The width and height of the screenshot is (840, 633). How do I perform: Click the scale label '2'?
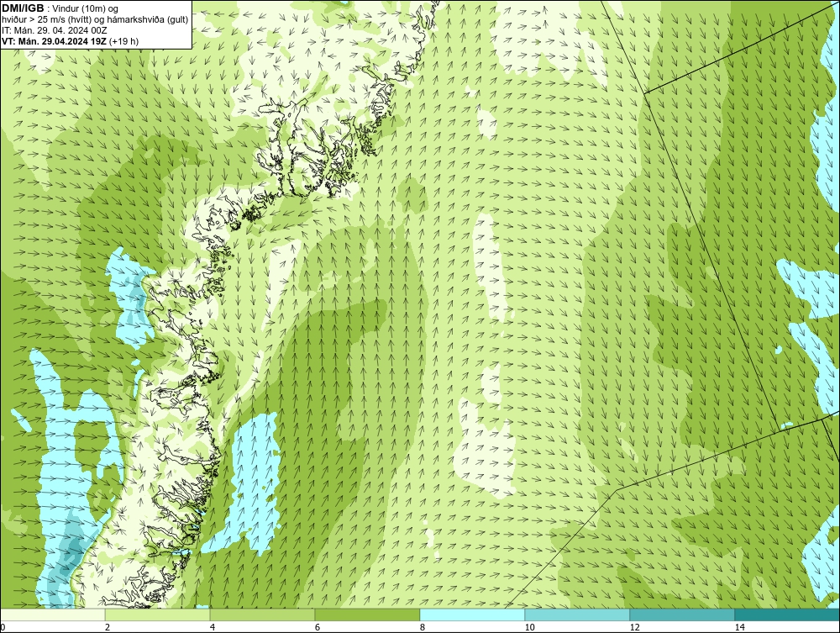(x=108, y=627)
